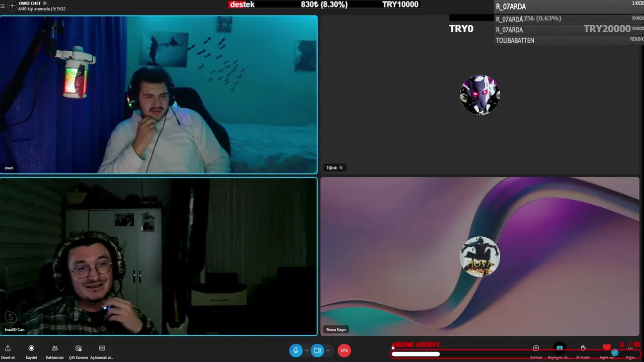Expand microphone options chevron
Screen dimensions: 644x362
click(306, 350)
